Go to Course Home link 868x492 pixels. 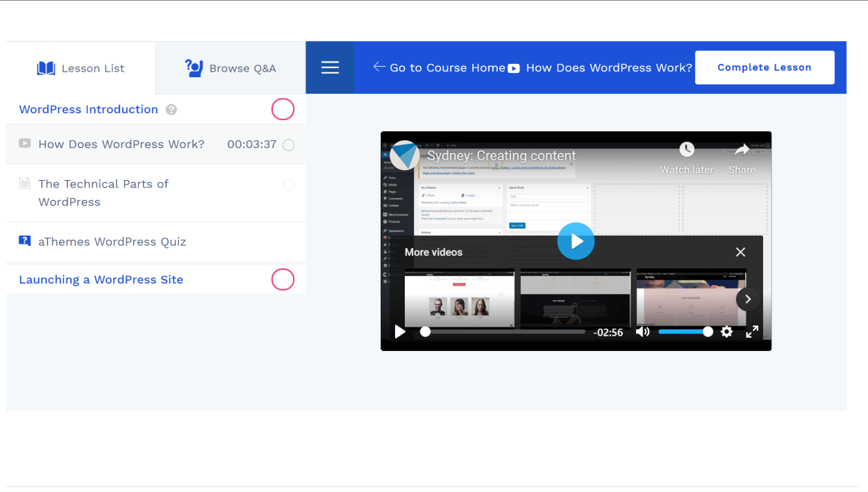(440, 67)
